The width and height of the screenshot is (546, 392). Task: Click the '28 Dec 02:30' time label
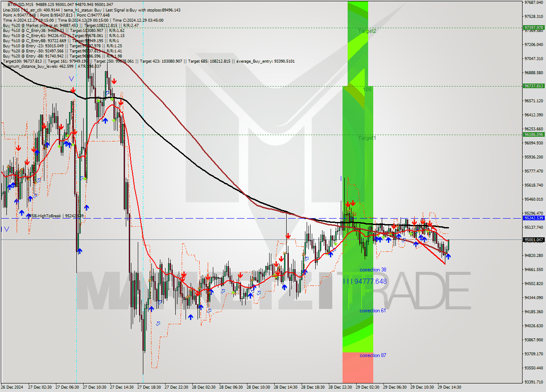tap(203, 387)
